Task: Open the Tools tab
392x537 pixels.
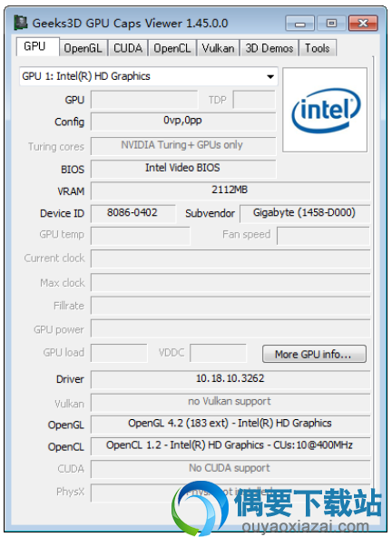Action: click(x=318, y=48)
